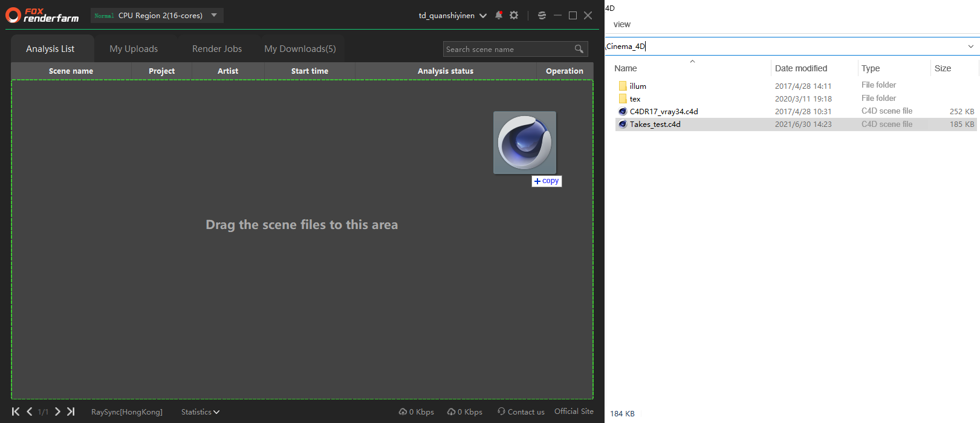This screenshot has height=423, width=980.
Task: Click the Analysis status column header
Action: [446, 71]
